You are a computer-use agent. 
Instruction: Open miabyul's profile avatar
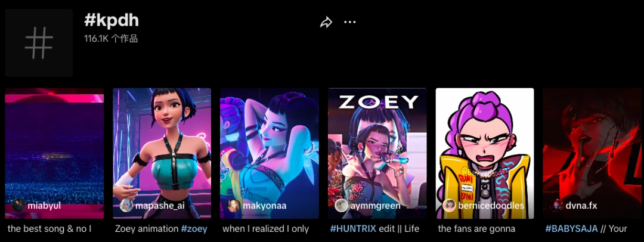tap(18, 205)
